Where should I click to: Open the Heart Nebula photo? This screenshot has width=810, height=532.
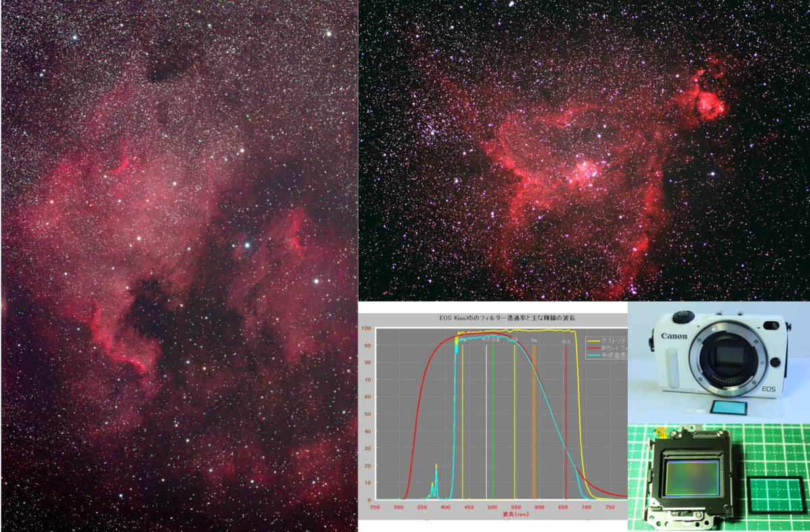tap(583, 150)
